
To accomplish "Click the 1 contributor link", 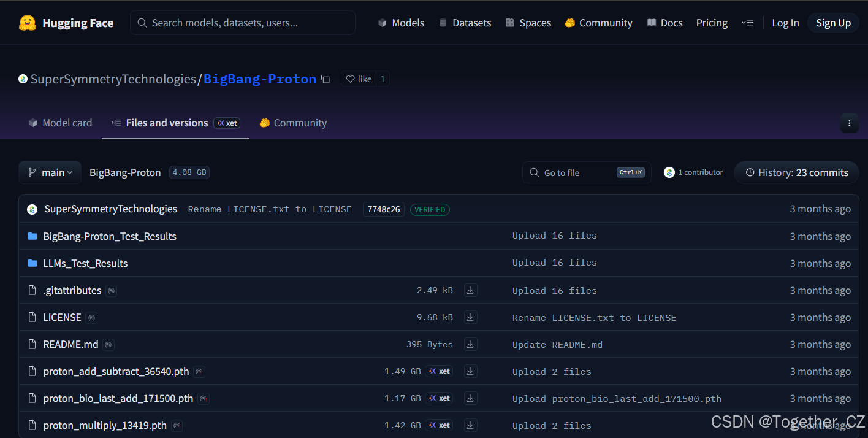I will click(700, 172).
